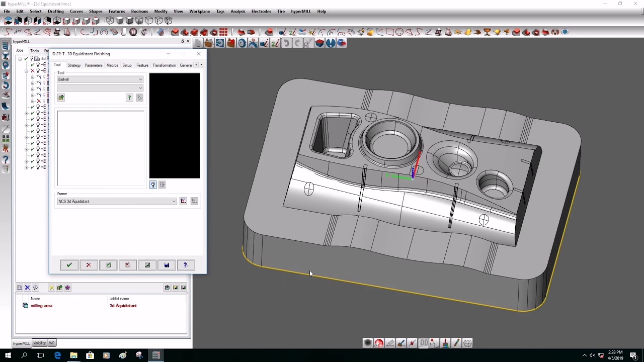644x362 pixels.
Task: Open the Workplane menu
Action: (200, 11)
